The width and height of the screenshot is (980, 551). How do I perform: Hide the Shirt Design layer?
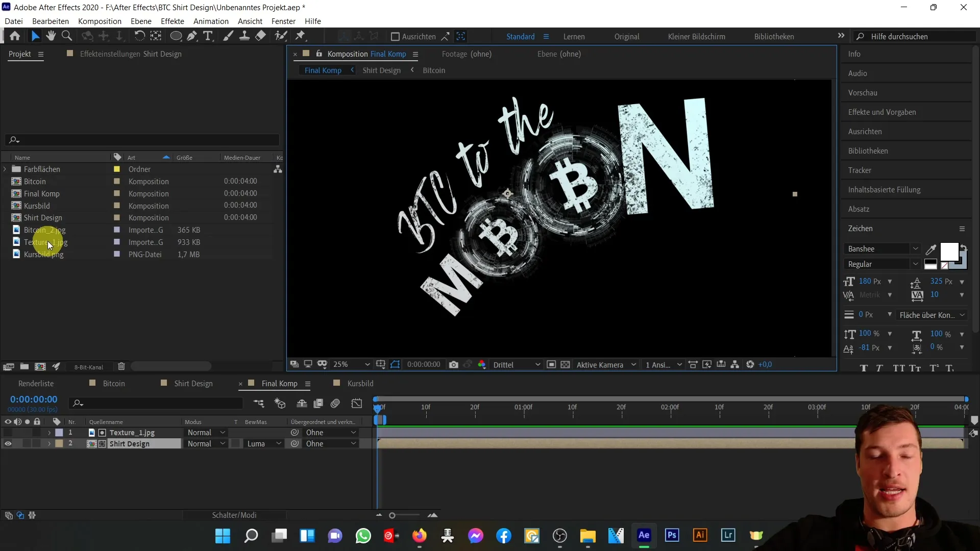[x=8, y=444]
